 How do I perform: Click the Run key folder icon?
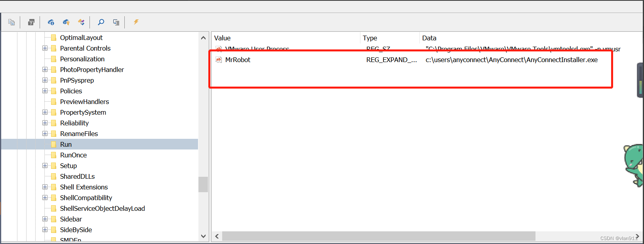[54, 144]
